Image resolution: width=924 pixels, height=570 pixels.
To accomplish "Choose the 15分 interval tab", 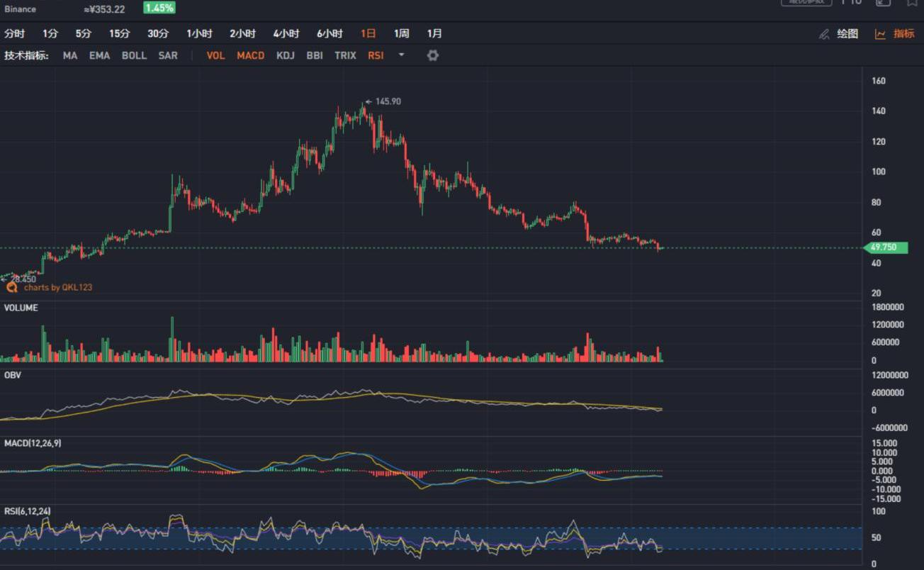I will (120, 33).
